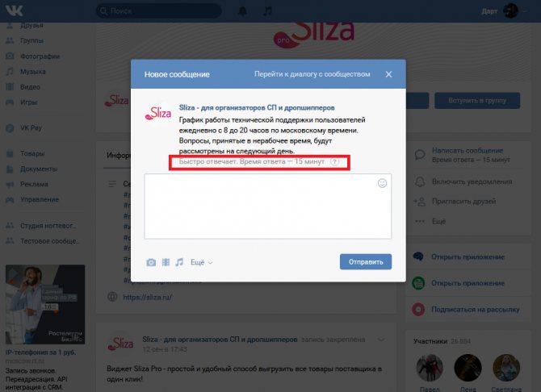Image resolution: width=541 pixels, height=392 pixels.
Task: Attach a photo using camera icon
Action: point(151,262)
